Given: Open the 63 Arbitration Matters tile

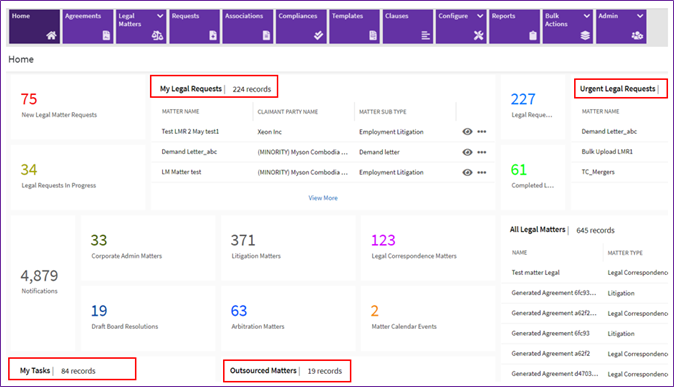Looking at the screenshot, I should pos(288,318).
